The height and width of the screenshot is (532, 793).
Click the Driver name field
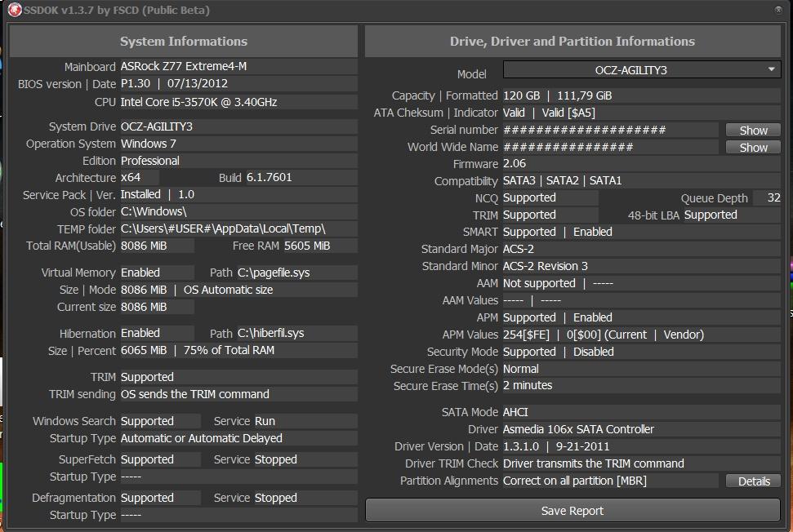click(x=640, y=429)
